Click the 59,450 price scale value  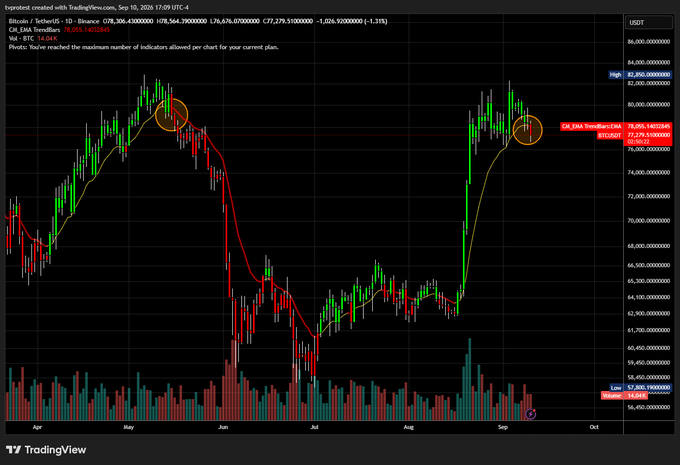649,362
